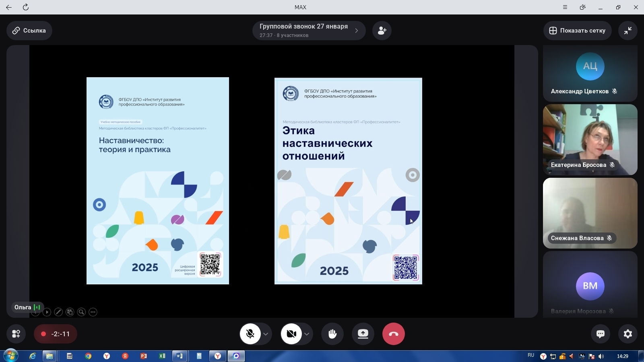The height and width of the screenshot is (362, 644).
Task: Expand group call details chevron
Action: [356, 31]
